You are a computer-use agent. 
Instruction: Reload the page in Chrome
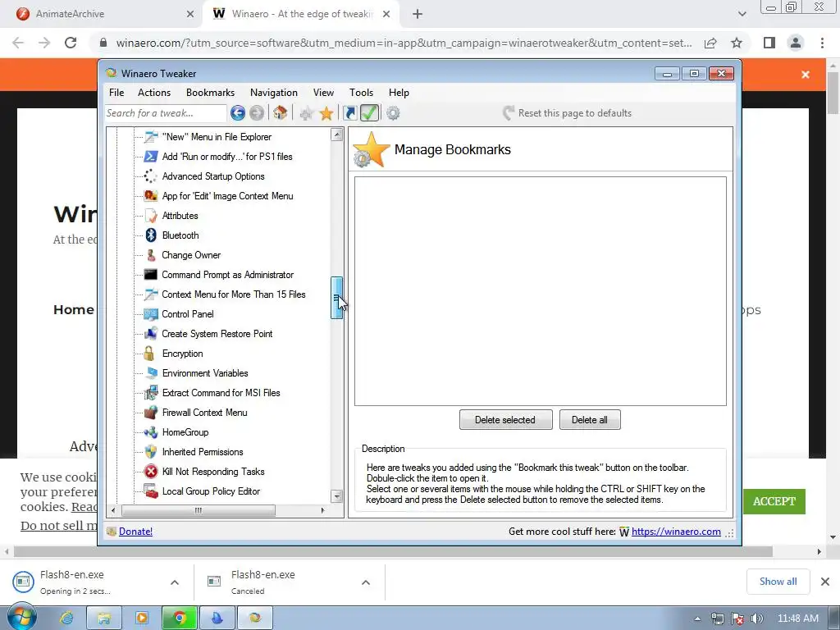(71, 43)
